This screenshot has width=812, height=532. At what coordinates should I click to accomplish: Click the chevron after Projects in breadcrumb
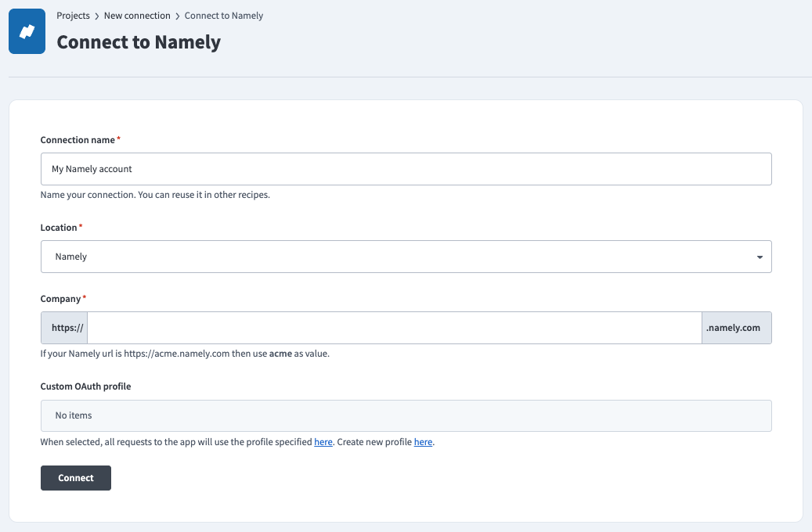[97, 16]
